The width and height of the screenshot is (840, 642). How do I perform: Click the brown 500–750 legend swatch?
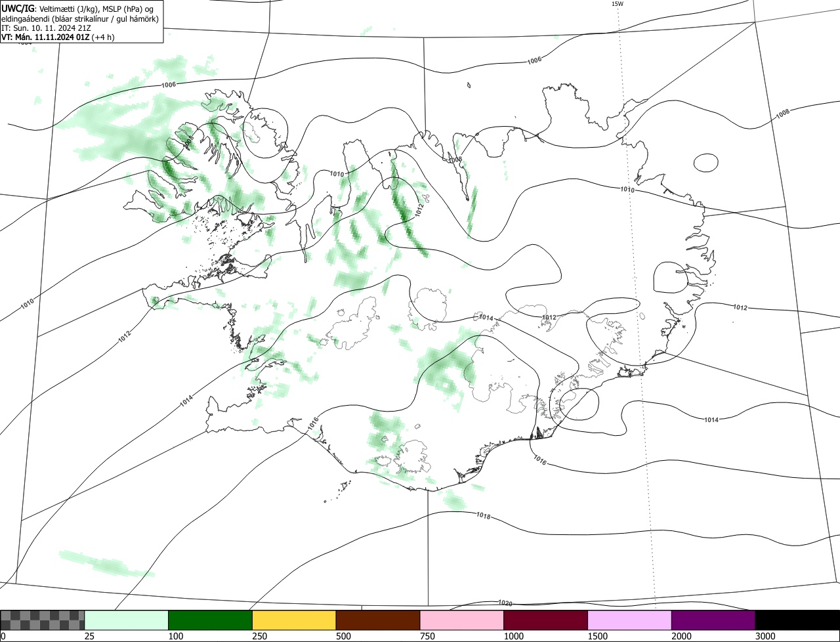coord(378,620)
